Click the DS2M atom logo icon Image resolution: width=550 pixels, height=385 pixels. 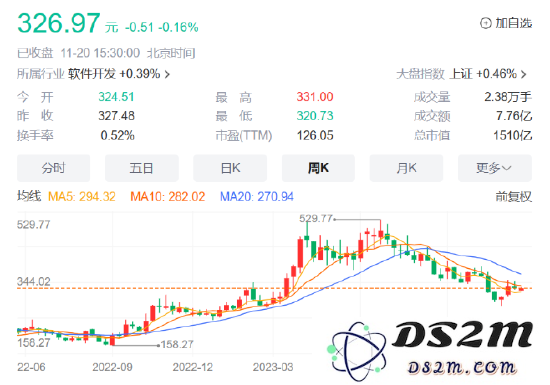(358, 351)
